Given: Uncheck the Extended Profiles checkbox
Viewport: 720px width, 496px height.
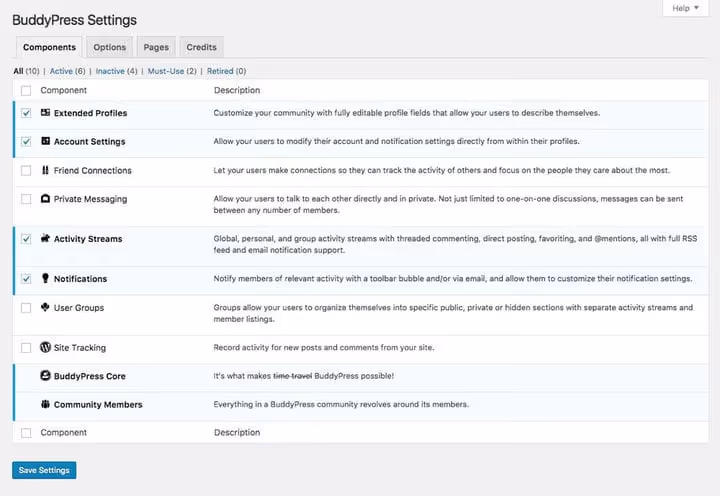Looking at the screenshot, I should click(x=26, y=113).
